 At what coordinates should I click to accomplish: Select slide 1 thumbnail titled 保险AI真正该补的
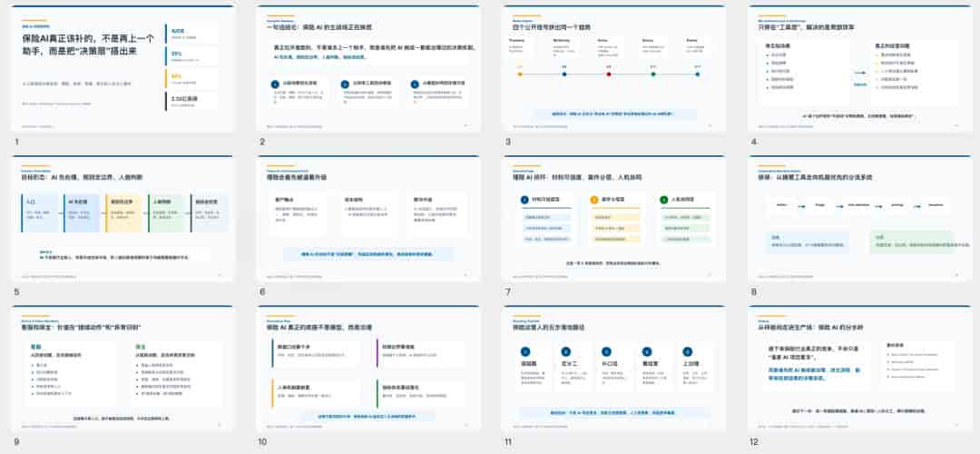[123, 69]
